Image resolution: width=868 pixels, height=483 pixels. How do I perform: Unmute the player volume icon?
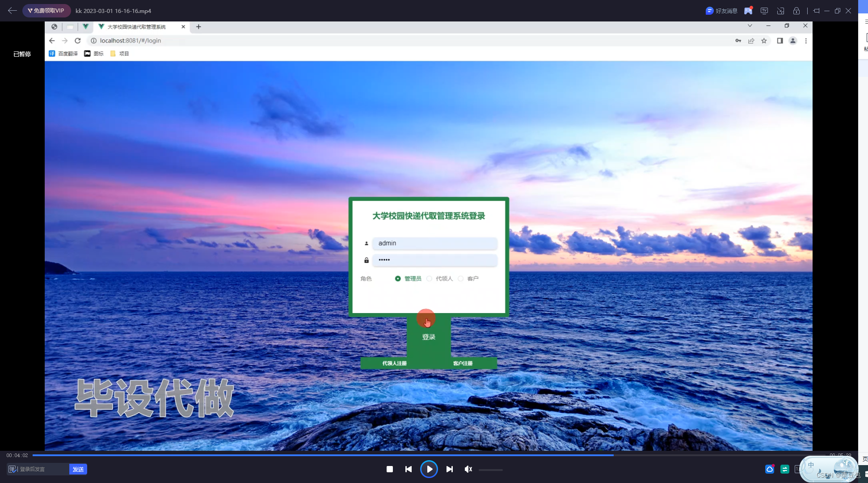[468, 469]
